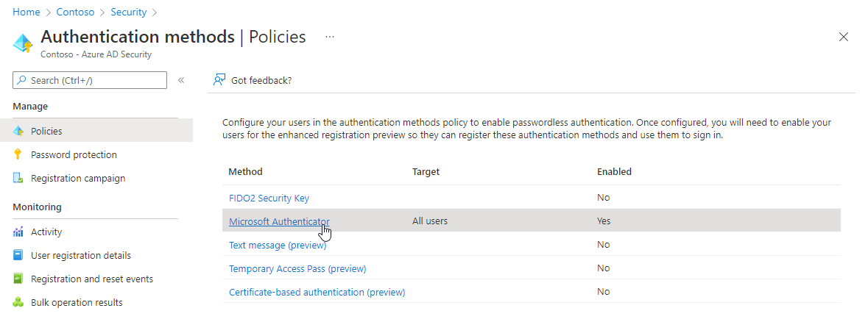Viewport: 868px width, 322px height.
Task: Click the Activity chart icon
Action: [x=18, y=232]
